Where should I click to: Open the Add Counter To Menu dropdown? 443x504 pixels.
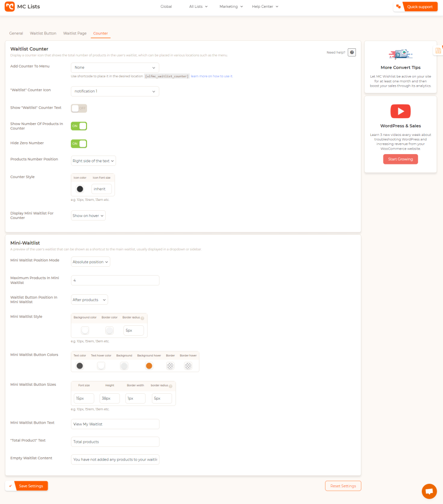coord(115,67)
